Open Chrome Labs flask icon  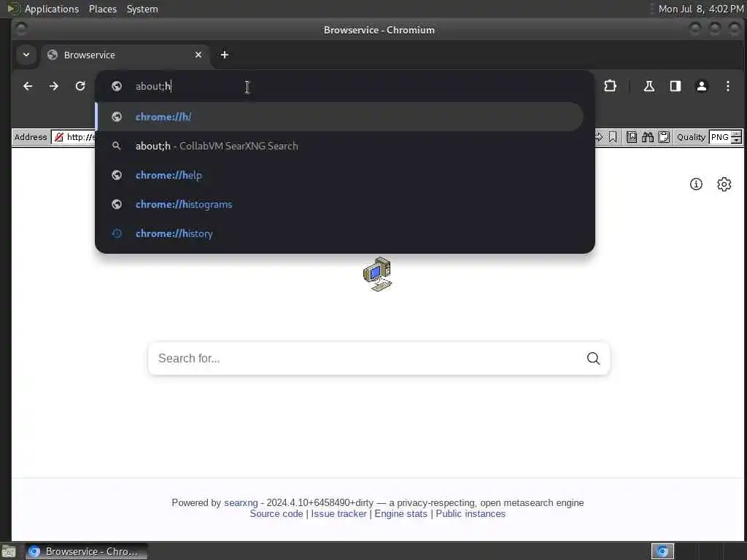[x=649, y=86]
